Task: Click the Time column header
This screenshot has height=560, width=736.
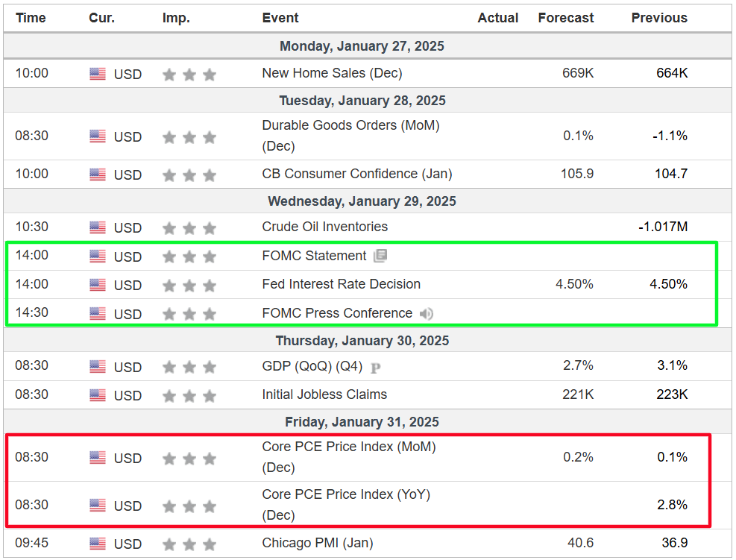Action: [31, 18]
